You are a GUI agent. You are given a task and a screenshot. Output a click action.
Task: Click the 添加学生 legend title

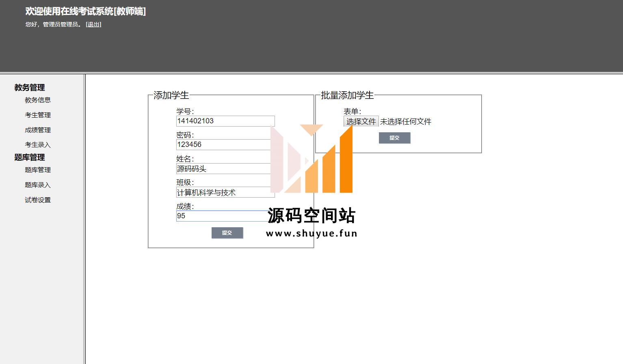[x=171, y=95]
